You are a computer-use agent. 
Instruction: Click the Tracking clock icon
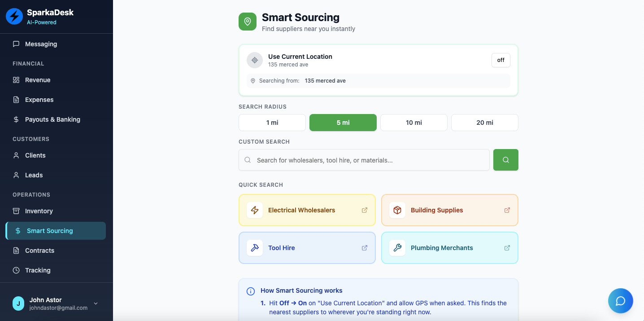pyautogui.click(x=16, y=270)
